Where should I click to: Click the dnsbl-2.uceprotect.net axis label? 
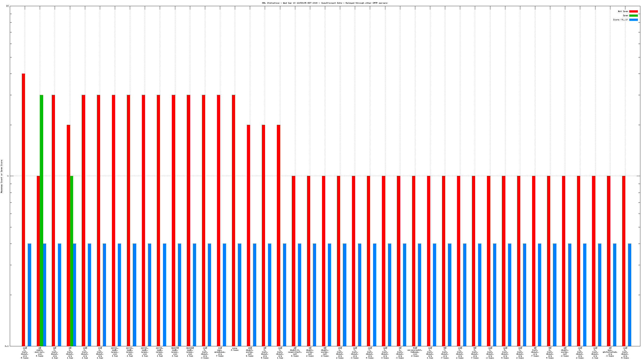point(295,352)
